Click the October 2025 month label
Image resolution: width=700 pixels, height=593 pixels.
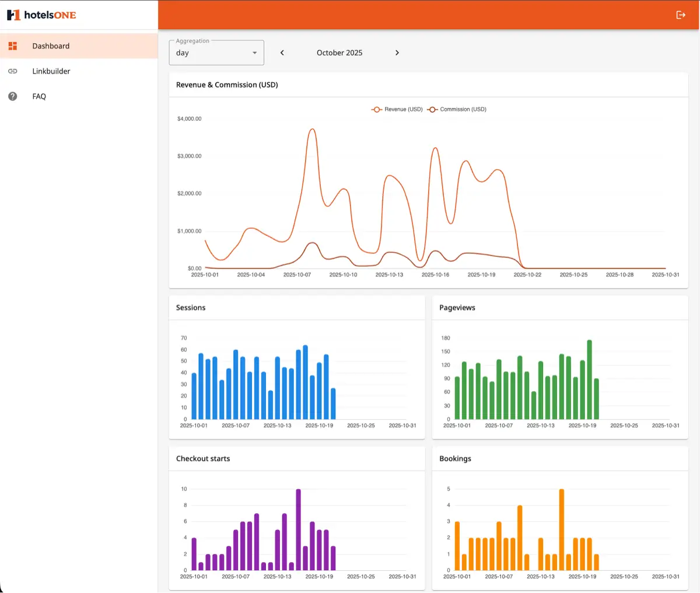point(339,53)
